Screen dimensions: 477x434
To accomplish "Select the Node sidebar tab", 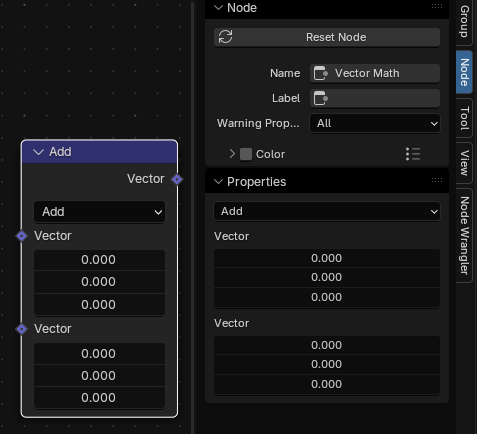I will [x=464, y=72].
